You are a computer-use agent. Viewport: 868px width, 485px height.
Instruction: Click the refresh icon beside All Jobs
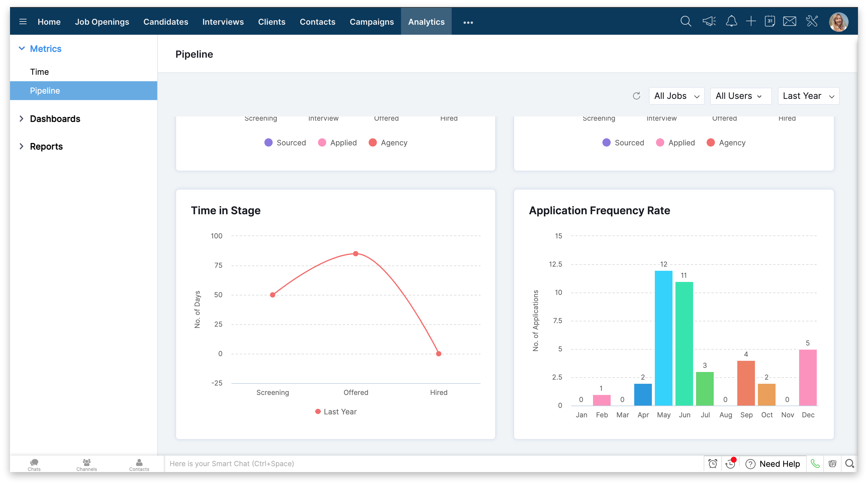tap(636, 96)
